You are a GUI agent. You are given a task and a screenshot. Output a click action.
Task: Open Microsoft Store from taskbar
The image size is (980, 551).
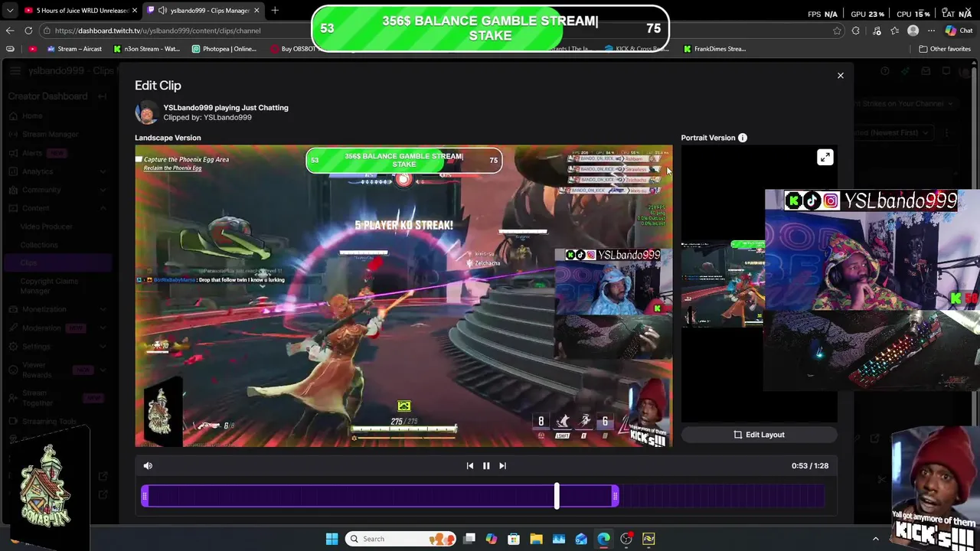coord(514,539)
